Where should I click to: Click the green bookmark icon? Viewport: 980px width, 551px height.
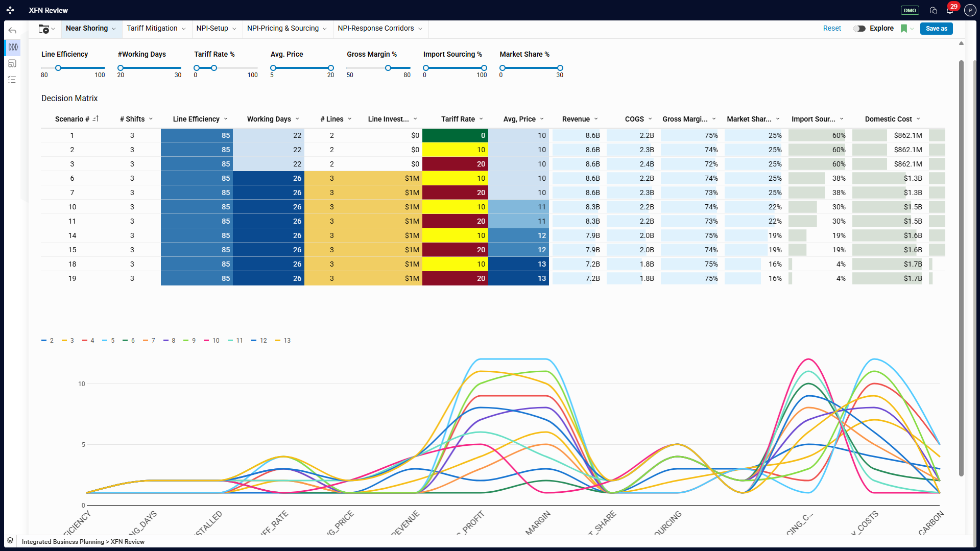pos(904,29)
